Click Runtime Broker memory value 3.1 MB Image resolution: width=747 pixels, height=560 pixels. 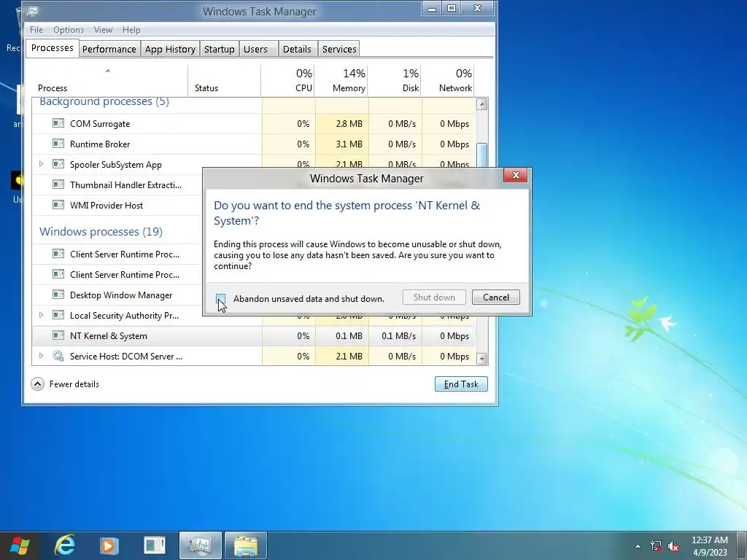(349, 144)
